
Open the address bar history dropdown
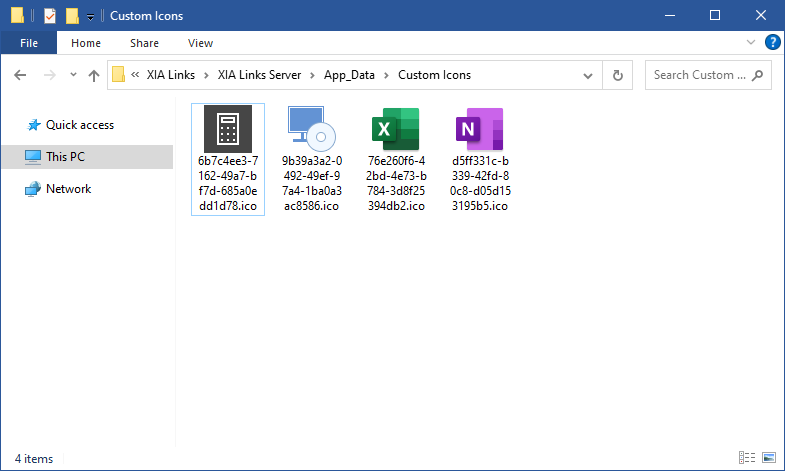588,76
